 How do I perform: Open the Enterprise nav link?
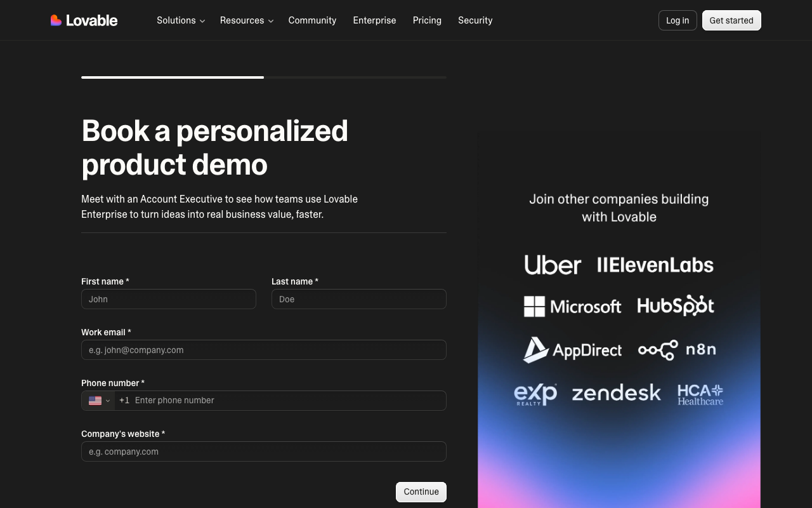pyautogui.click(x=374, y=20)
